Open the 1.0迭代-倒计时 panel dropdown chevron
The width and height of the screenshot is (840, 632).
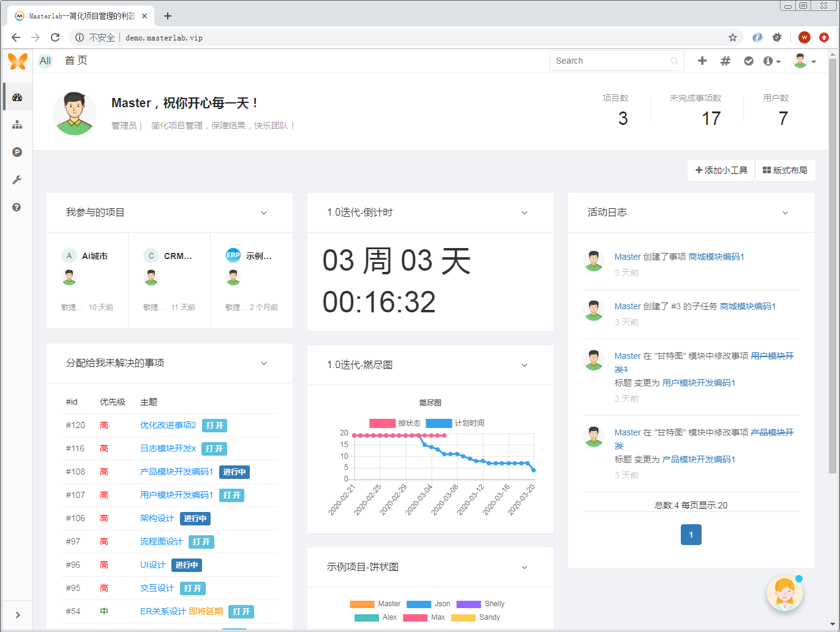tap(525, 213)
